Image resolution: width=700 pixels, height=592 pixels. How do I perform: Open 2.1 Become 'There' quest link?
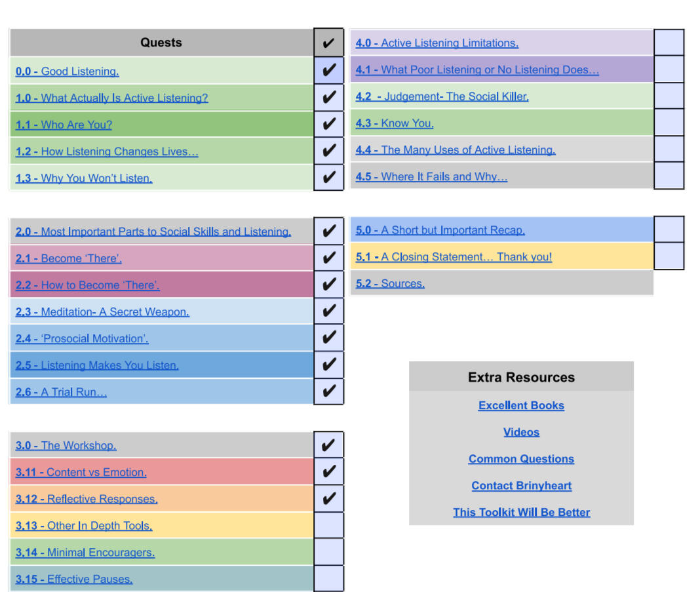pos(69,258)
